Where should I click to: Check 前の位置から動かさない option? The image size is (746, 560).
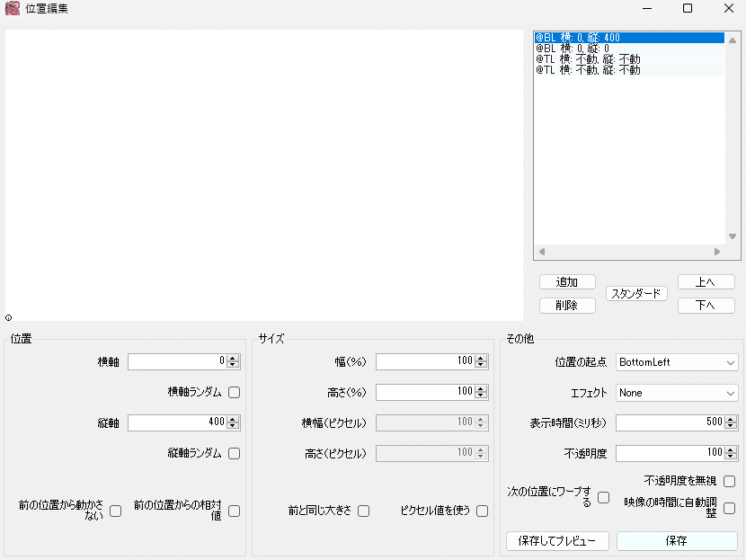[x=116, y=511]
